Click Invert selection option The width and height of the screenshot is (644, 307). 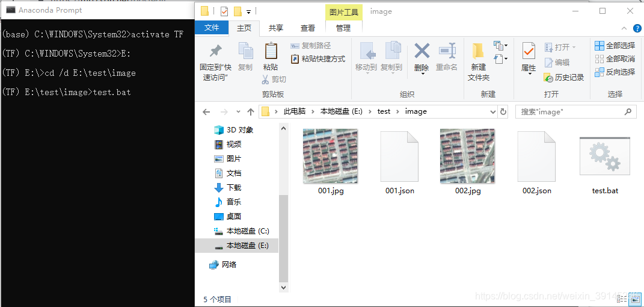[x=615, y=72]
